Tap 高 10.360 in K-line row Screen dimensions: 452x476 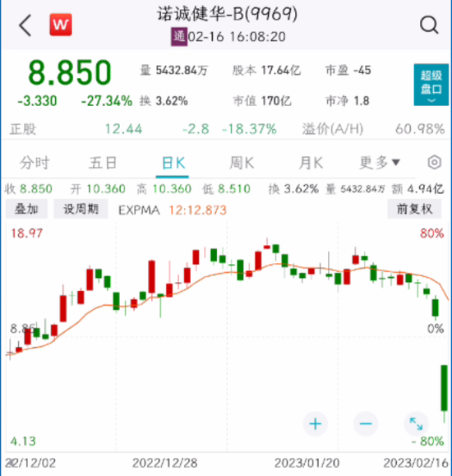(x=164, y=189)
